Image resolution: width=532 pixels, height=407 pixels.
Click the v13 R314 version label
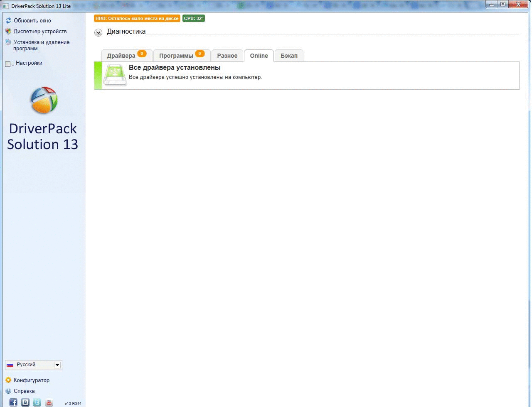tap(73, 403)
